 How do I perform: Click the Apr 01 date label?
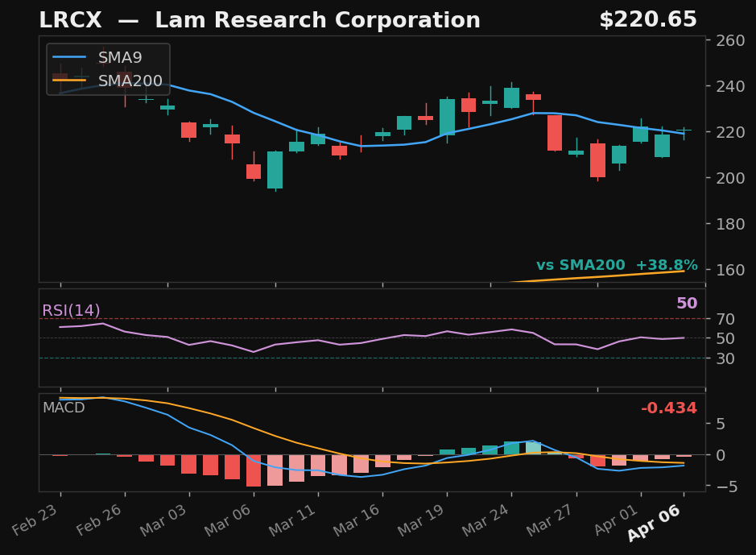point(617,520)
